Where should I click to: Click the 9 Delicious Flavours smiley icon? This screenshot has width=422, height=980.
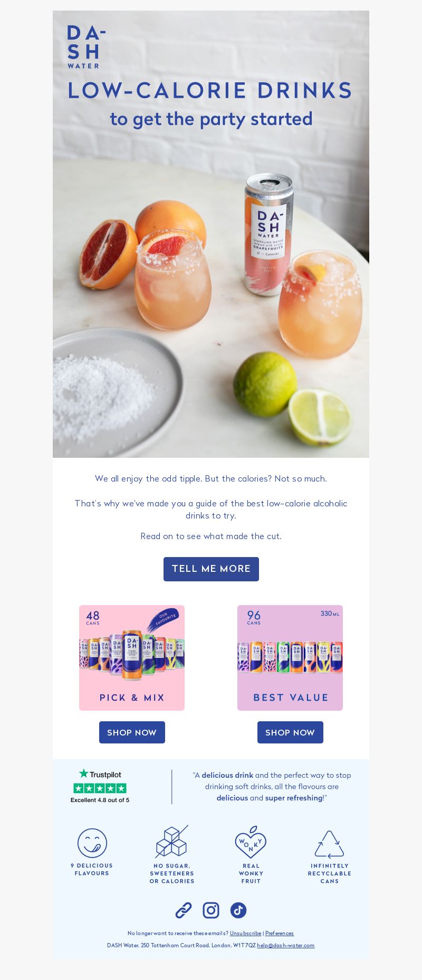(x=92, y=843)
